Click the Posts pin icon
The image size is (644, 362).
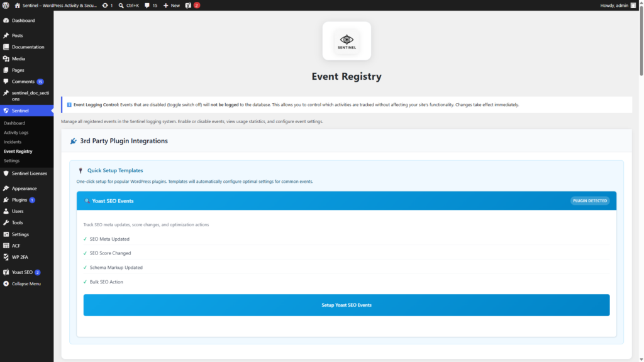(x=6, y=35)
